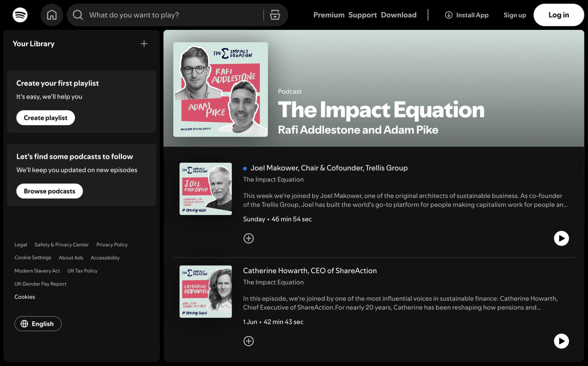The width and height of the screenshot is (588, 366).
Task: Add Joel Makower episode to library
Action: coord(248,238)
